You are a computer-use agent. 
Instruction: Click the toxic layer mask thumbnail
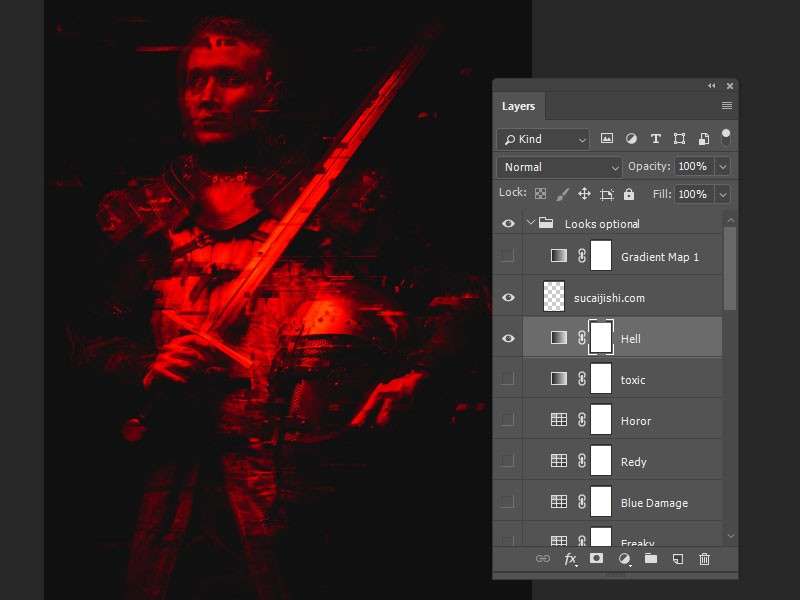(x=601, y=378)
